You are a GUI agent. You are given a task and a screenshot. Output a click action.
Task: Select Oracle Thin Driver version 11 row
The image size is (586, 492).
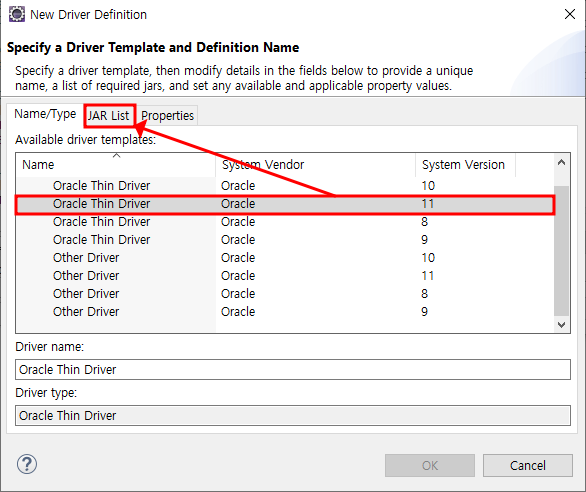click(x=285, y=204)
